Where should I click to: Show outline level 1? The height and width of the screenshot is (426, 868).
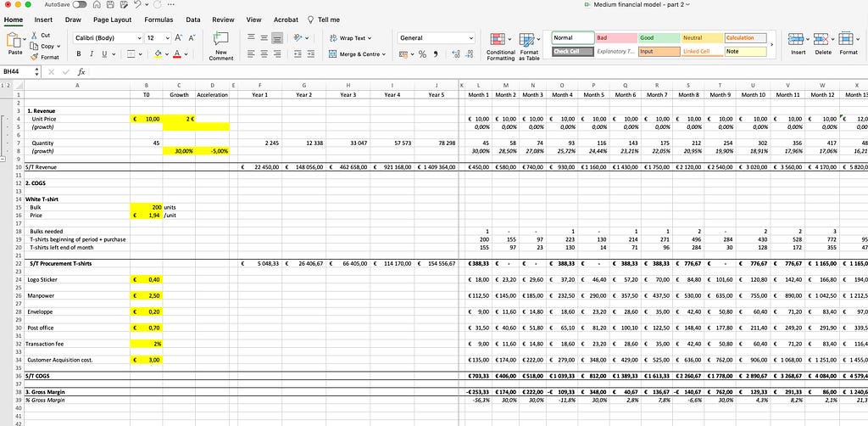[x=3, y=86]
